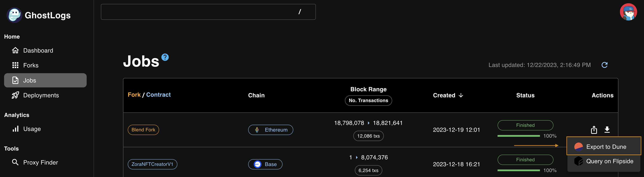This screenshot has width=644, height=177.
Task: Open the Deployments page
Action: coord(41,95)
